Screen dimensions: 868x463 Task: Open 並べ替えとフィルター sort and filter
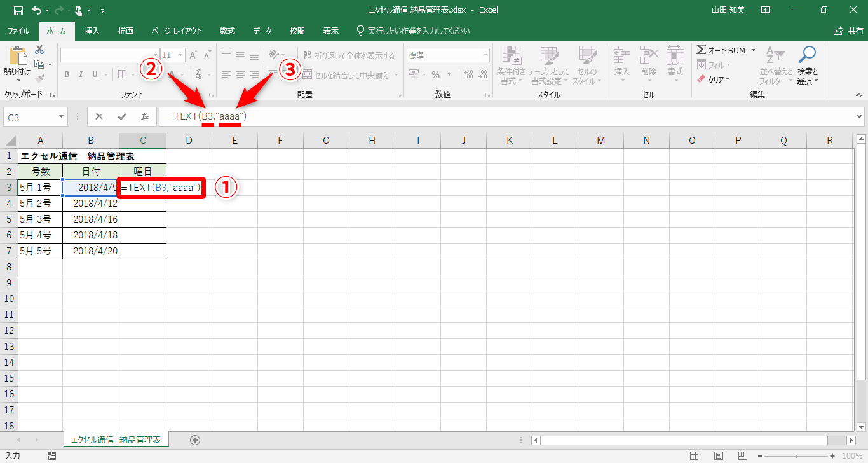pos(776,65)
